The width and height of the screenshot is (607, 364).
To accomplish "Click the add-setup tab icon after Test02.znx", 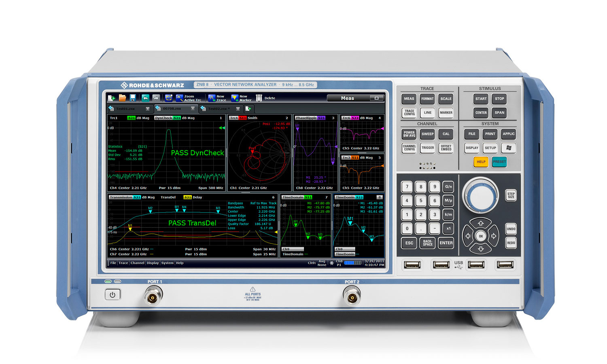I will pyautogui.click(x=248, y=108).
